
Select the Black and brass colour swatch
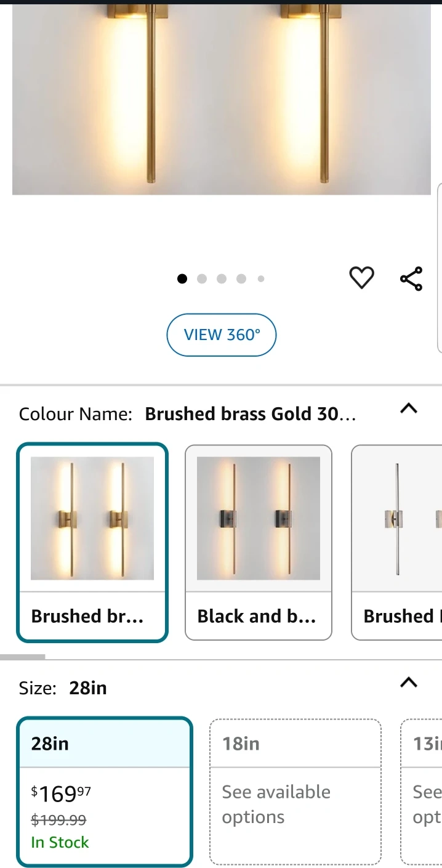pyautogui.click(x=259, y=542)
